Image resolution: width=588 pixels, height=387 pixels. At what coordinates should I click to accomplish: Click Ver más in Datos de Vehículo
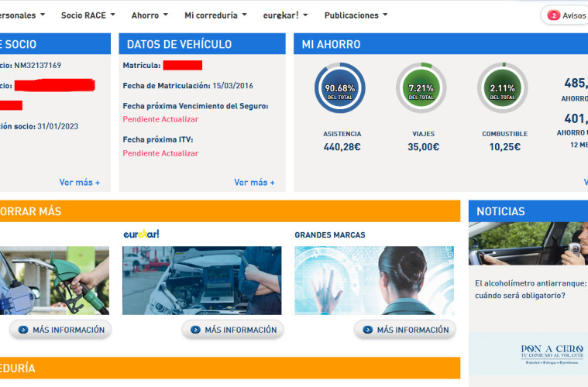click(254, 183)
